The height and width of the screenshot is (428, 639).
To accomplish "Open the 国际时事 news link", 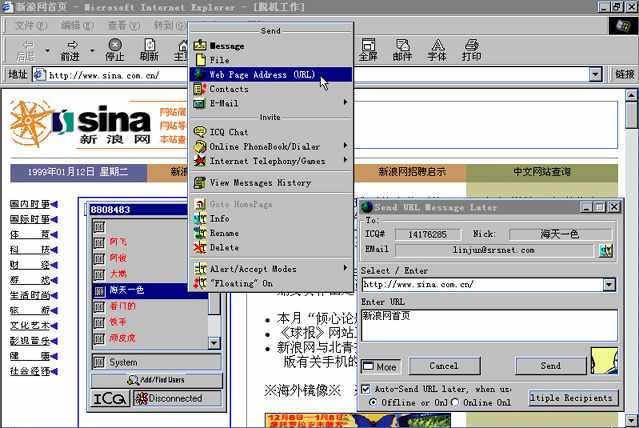I will pyautogui.click(x=30, y=219).
